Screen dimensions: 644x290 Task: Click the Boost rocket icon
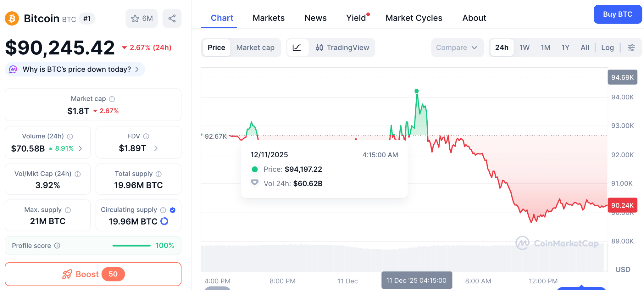pos(67,274)
